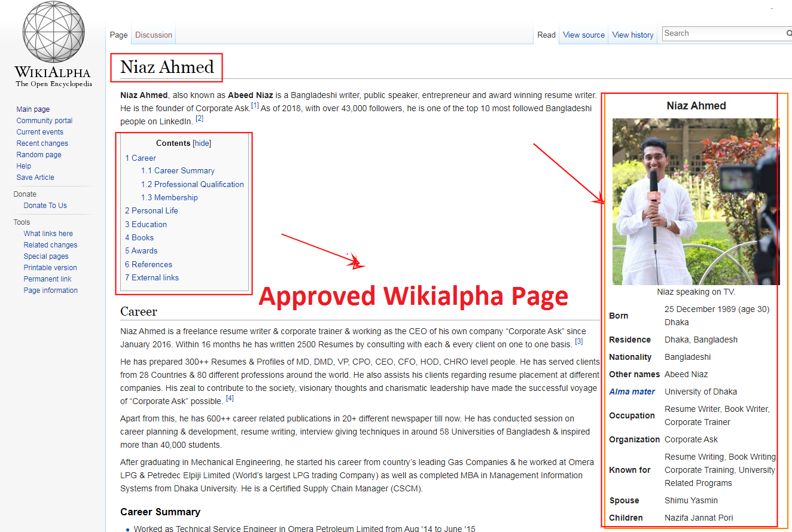Jump to 1.3 Membership section
792x532 pixels.
point(169,198)
